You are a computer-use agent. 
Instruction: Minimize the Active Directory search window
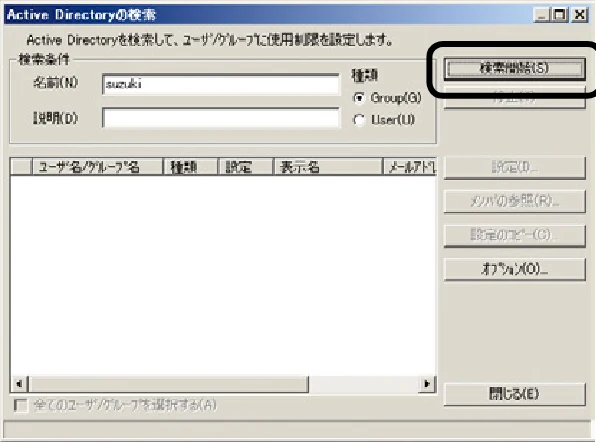coord(542,15)
